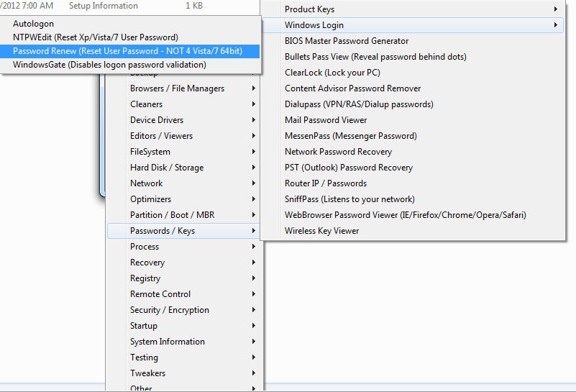This screenshot has width=576, height=392.
Task: Open the Tweakers category
Action: point(183,373)
